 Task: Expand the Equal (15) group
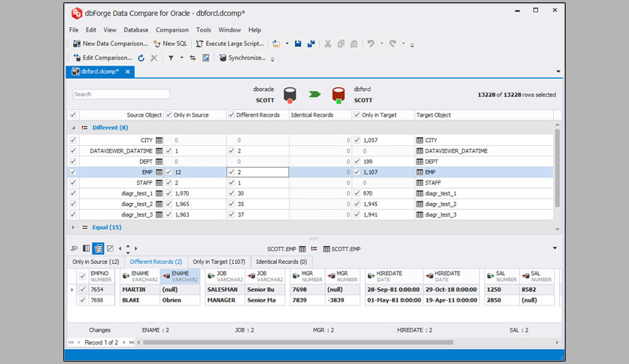click(x=74, y=227)
